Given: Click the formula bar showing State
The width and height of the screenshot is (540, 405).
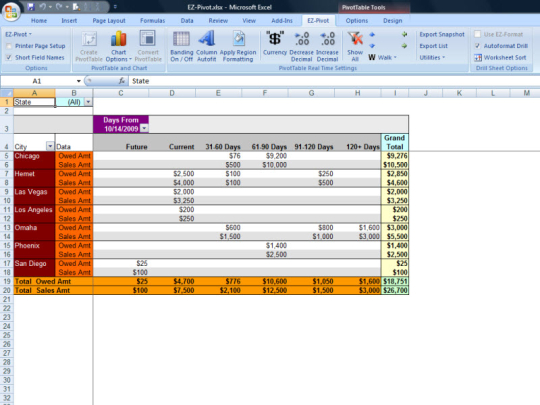Looking at the screenshot, I should 334,81.
